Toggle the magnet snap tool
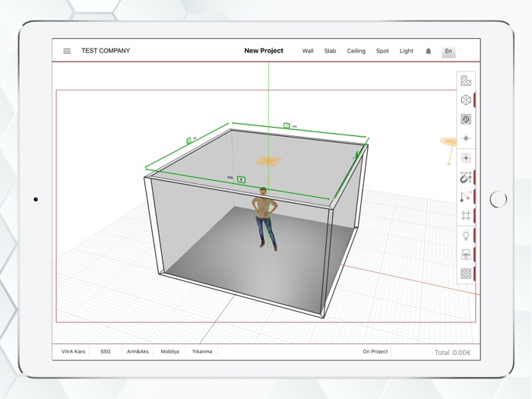532x399 pixels. (x=466, y=177)
